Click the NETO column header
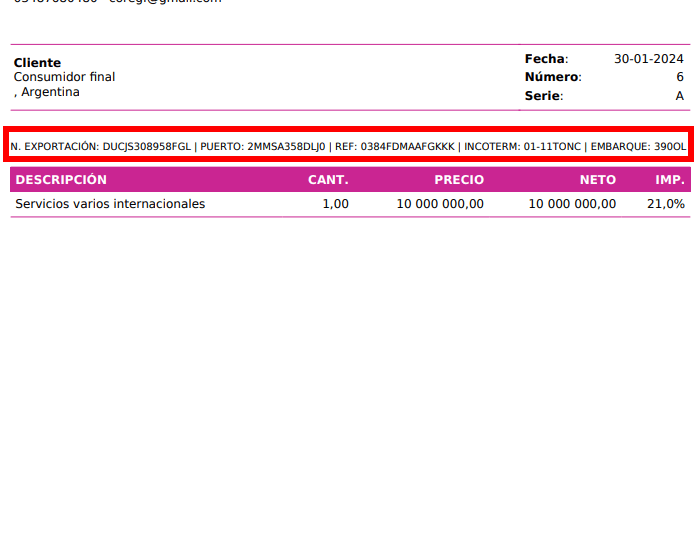The height and width of the screenshot is (560, 698). [x=597, y=180]
